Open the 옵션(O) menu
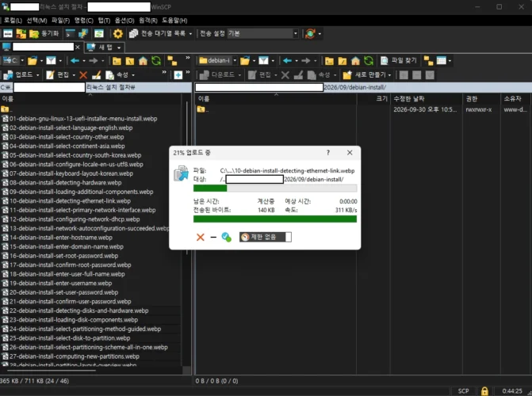Viewport: 532px width, 396px height. [x=124, y=21]
